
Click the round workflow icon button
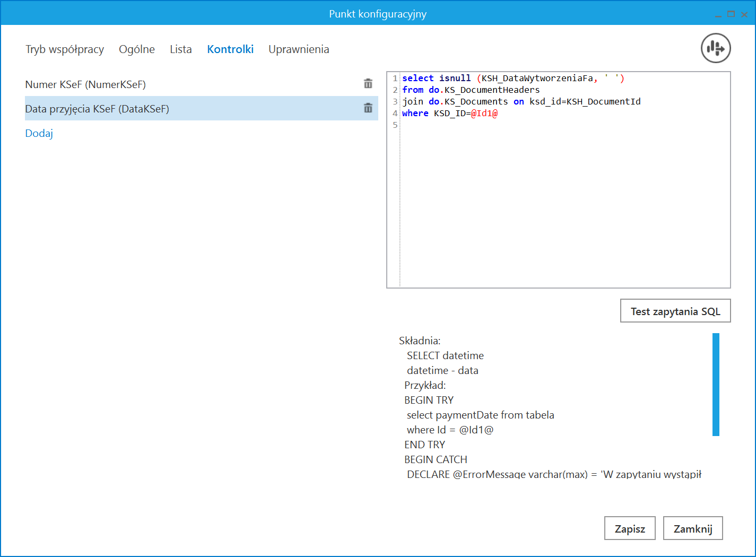[x=716, y=48]
